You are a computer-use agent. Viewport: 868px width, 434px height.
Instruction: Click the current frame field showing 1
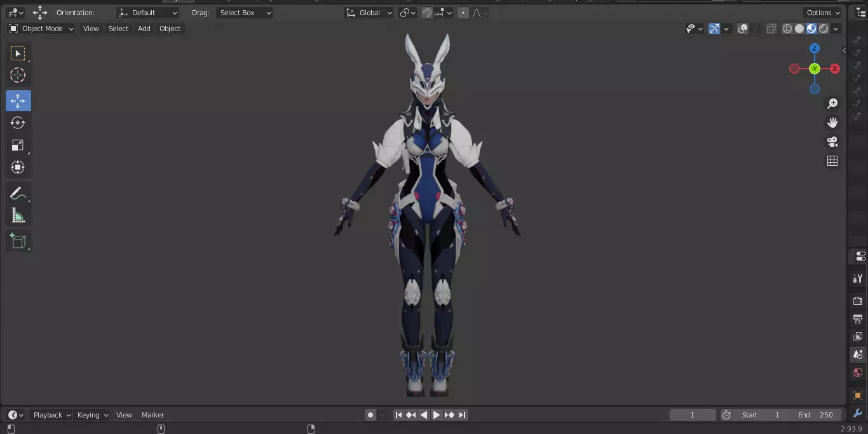click(693, 415)
